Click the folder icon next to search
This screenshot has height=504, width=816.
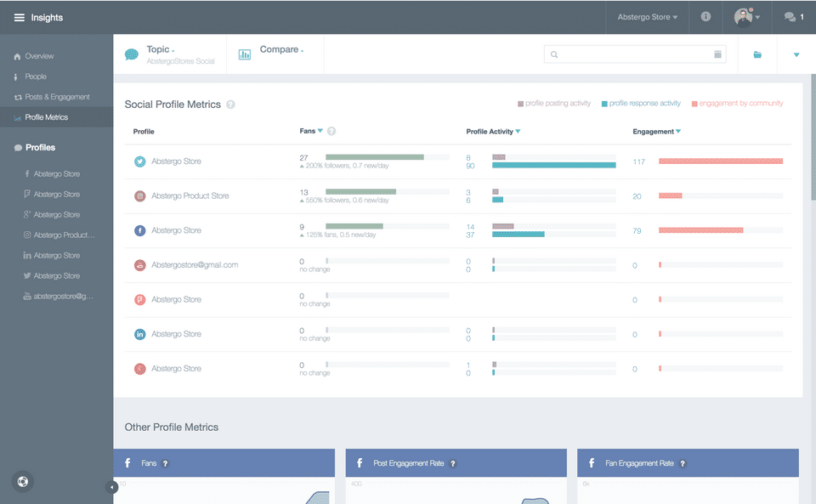click(757, 54)
